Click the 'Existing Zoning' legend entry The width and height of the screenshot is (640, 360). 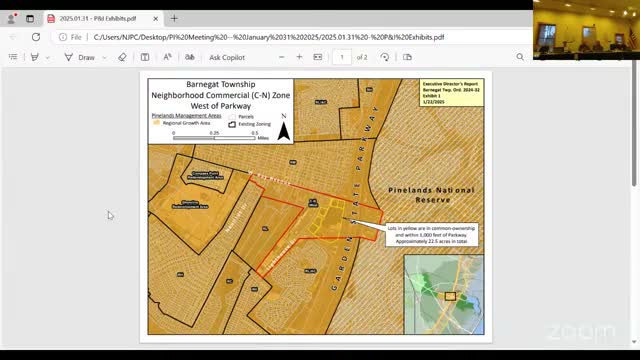pos(249,124)
